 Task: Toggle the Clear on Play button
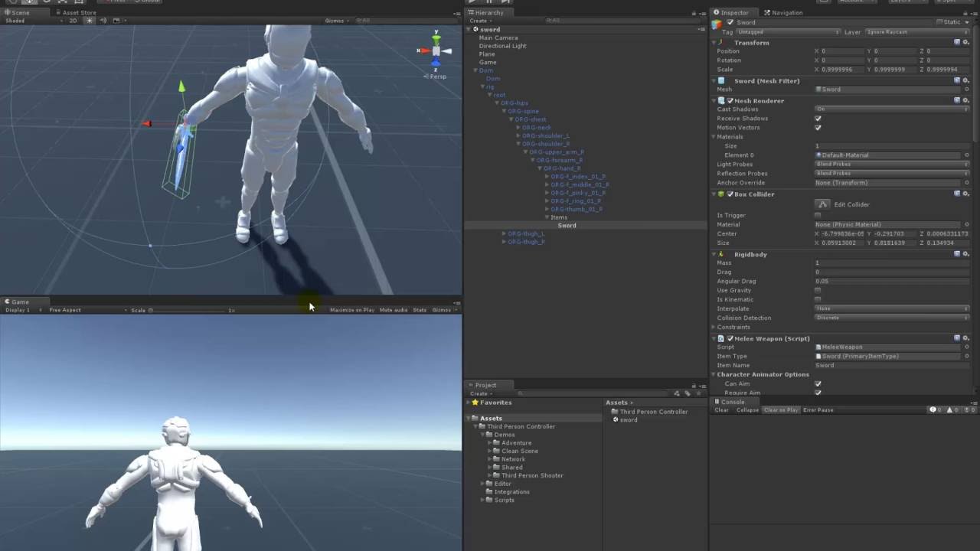click(x=781, y=410)
